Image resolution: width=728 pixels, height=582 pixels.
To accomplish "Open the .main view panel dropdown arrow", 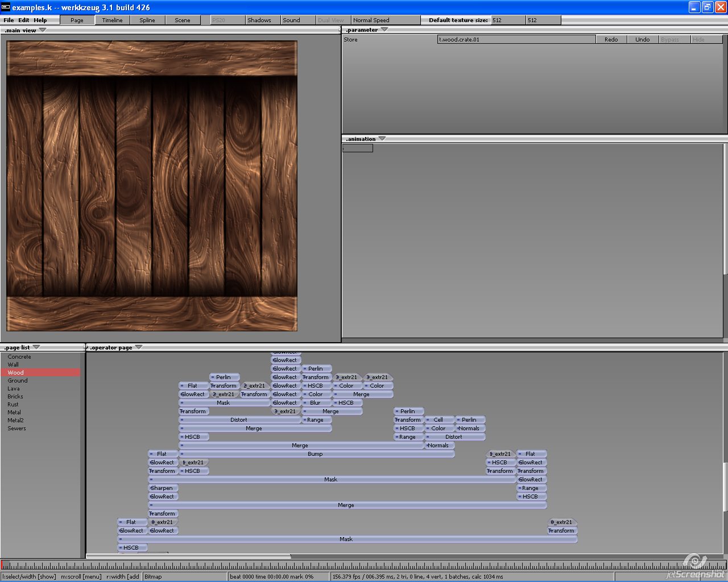I will coord(42,30).
